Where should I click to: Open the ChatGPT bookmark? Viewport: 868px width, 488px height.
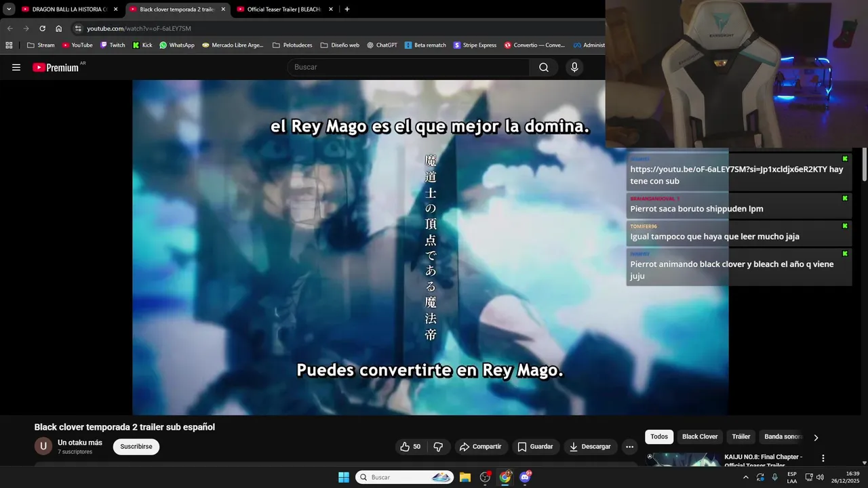(382, 45)
